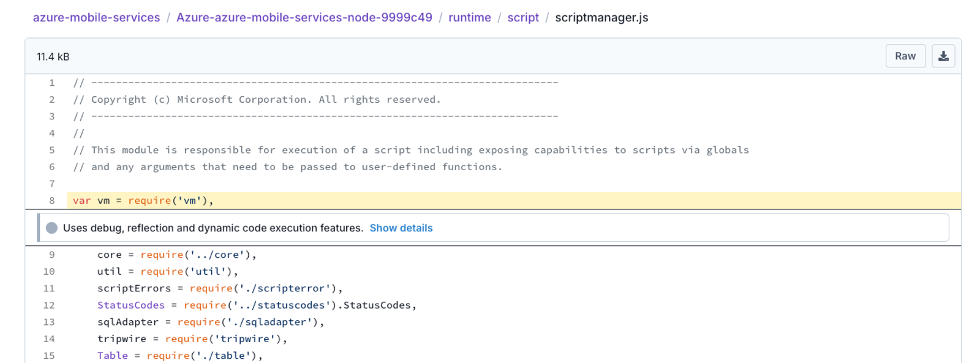Image resolution: width=980 pixels, height=363 pixels.
Task: Click the 11.4 kB file size label
Action: [x=53, y=56]
